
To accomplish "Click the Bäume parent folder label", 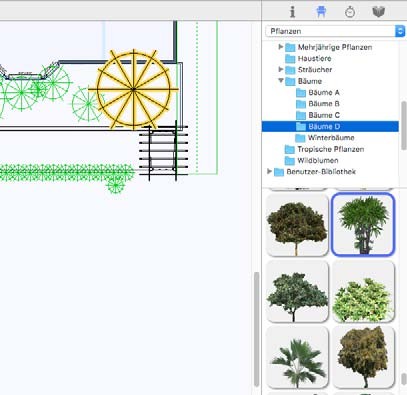I will pyautogui.click(x=310, y=81).
